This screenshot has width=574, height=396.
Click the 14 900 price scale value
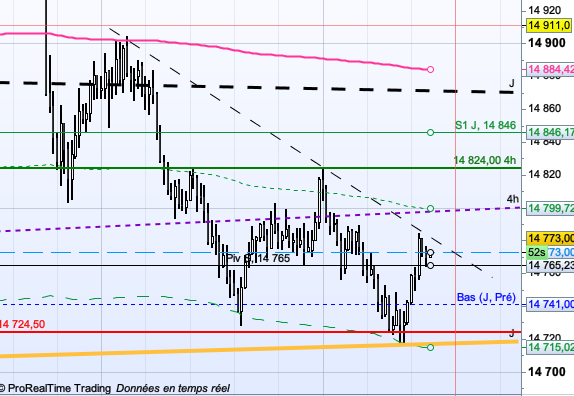pos(547,43)
